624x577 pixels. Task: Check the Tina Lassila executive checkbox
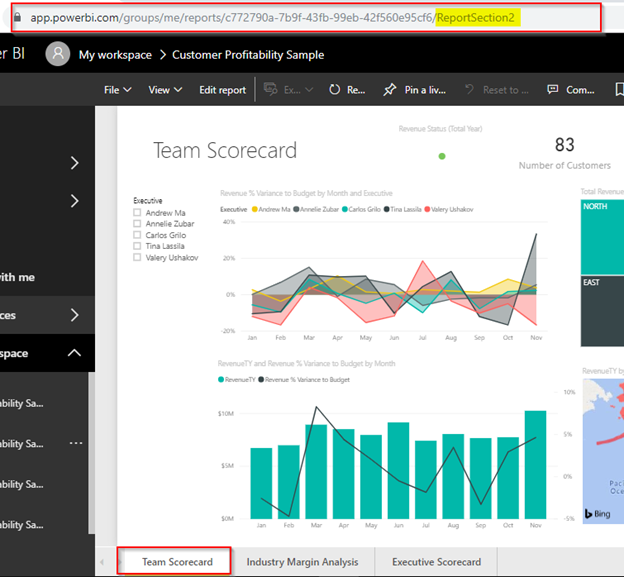137,246
